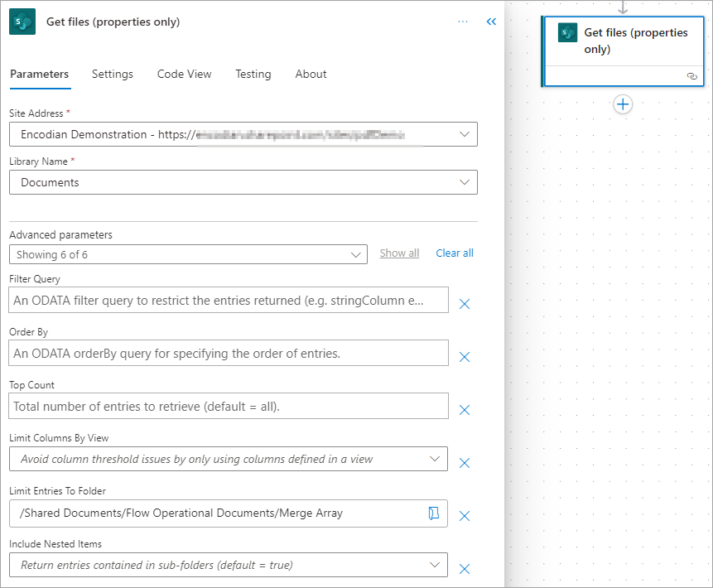Remove the Top Count parameter

pos(465,410)
